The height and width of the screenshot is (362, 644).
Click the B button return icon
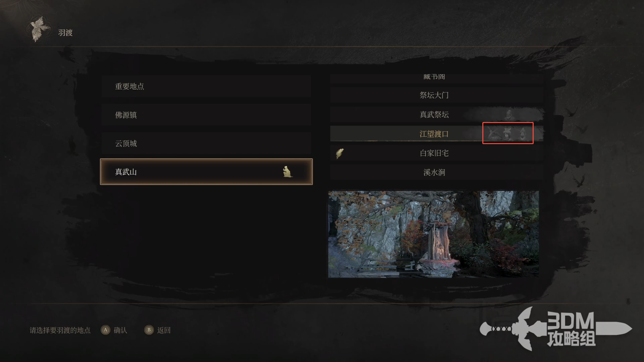(x=149, y=330)
